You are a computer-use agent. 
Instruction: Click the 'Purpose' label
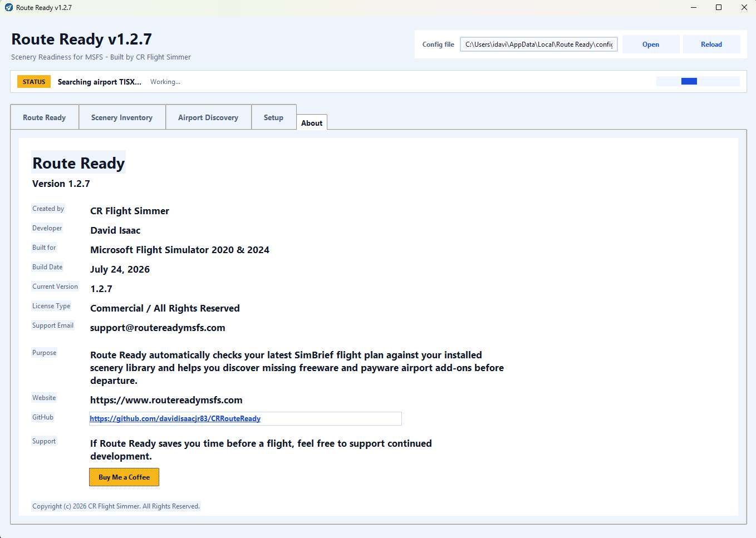pos(45,353)
